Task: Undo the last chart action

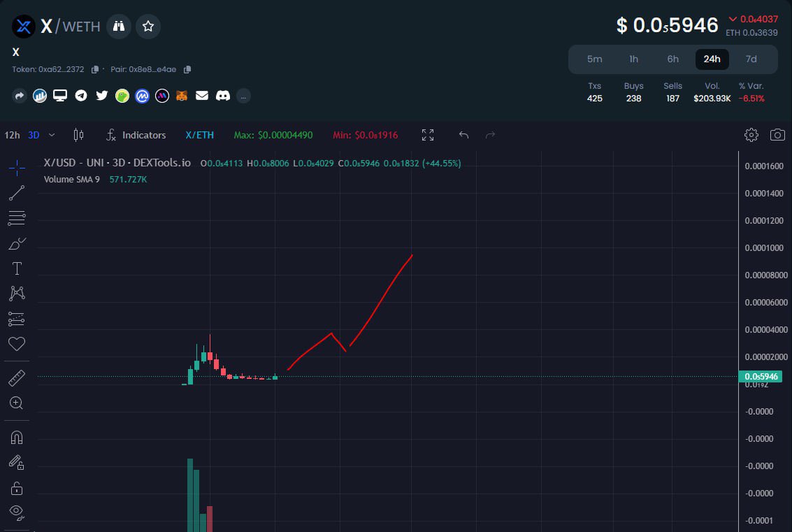Action: [463, 135]
